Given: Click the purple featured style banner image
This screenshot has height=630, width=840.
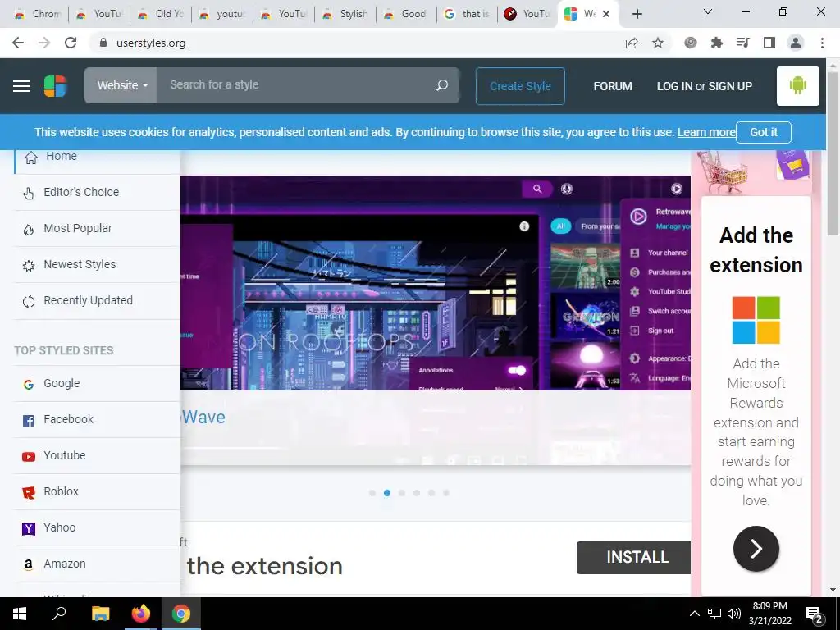Looking at the screenshot, I should [436, 283].
